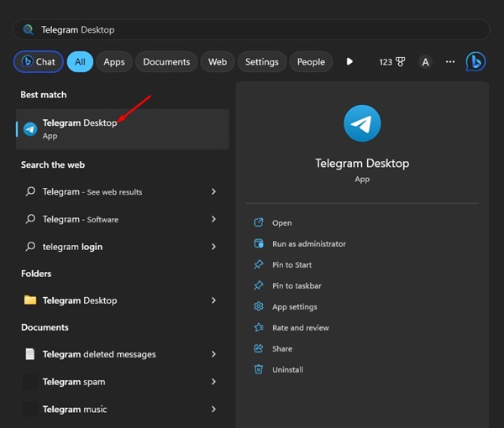Choose Run as administrator
This screenshot has width=504, height=428.
coord(309,243)
